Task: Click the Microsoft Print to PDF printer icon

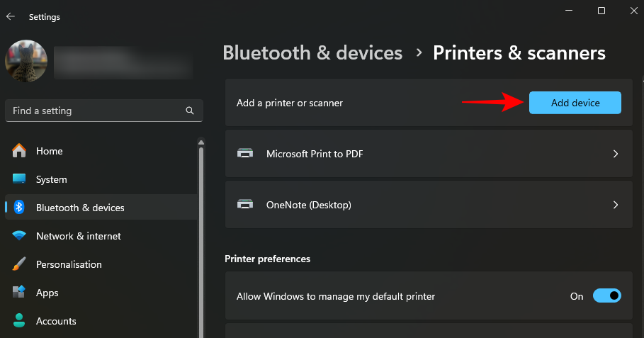Action: pos(245,153)
